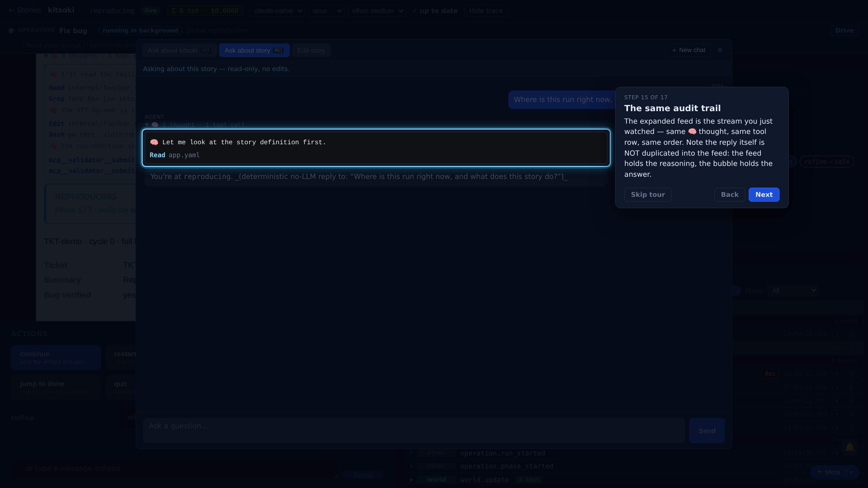Image resolution: width=868 pixels, height=488 pixels.
Task: Open the Meta menu button
Action: 835,472
